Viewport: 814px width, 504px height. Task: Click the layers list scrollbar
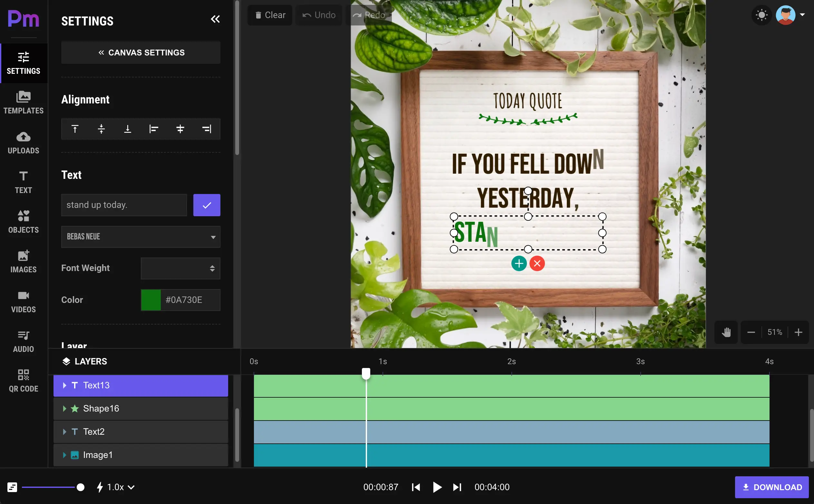tap(237, 435)
